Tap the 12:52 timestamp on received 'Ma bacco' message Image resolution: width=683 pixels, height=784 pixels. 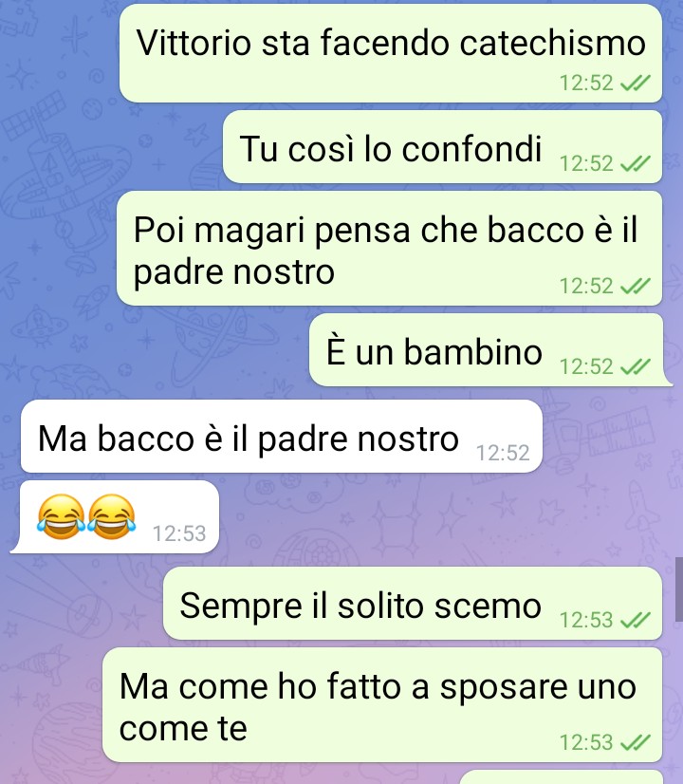[x=503, y=453]
